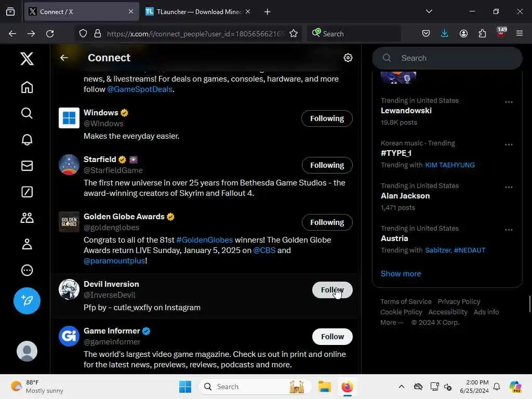Show site security padlock info

click(98, 34)
